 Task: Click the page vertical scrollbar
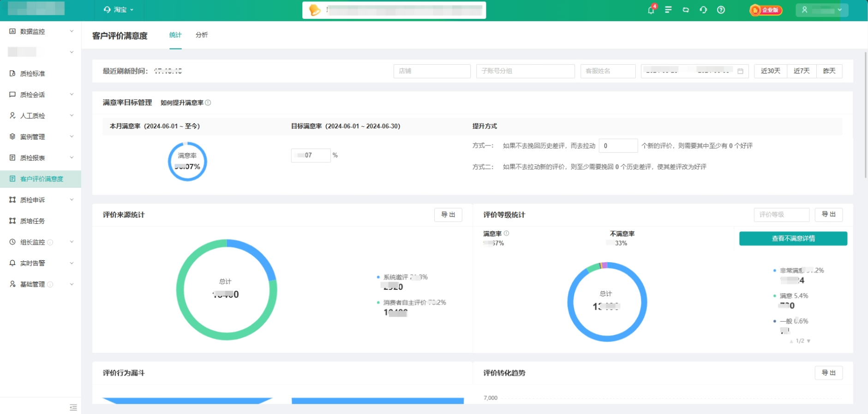point(865,115)
